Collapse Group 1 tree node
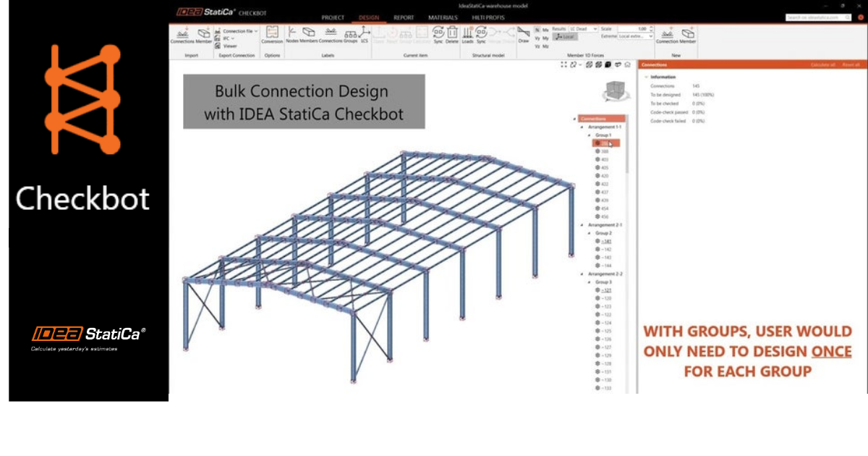868x456 pixels. pos(590,135)
